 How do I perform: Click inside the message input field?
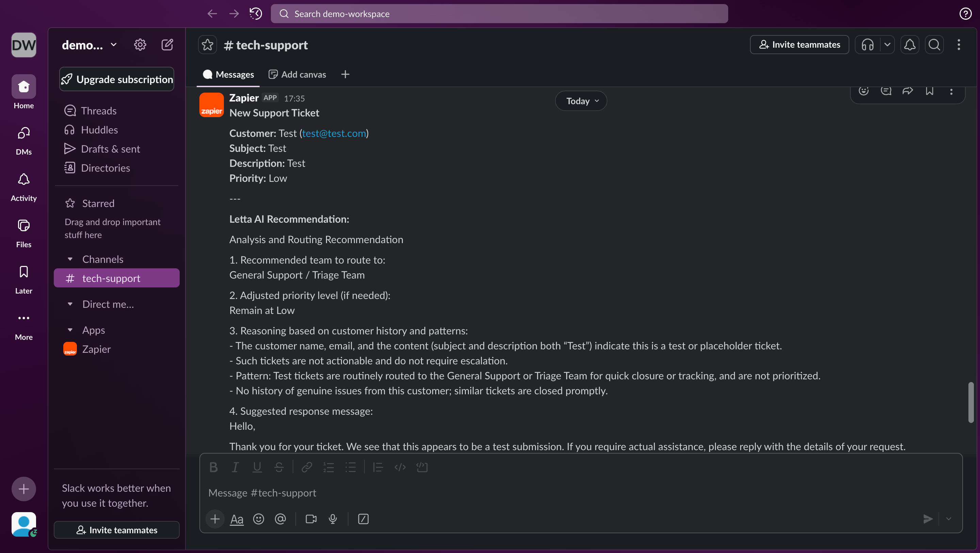(x=457, y=493)
